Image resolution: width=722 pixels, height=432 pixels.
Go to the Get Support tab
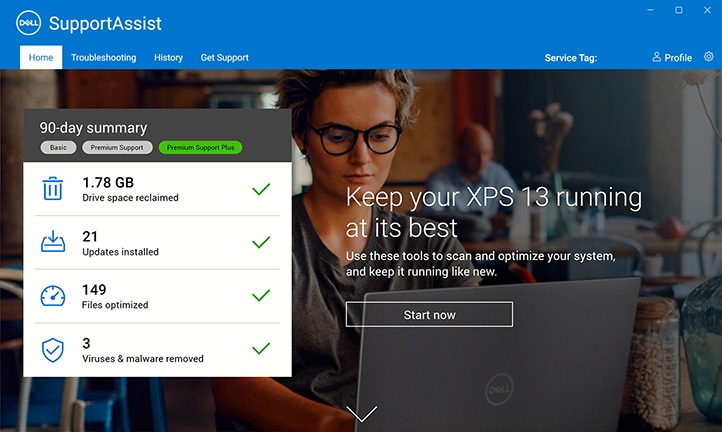(x=225, y=58)
